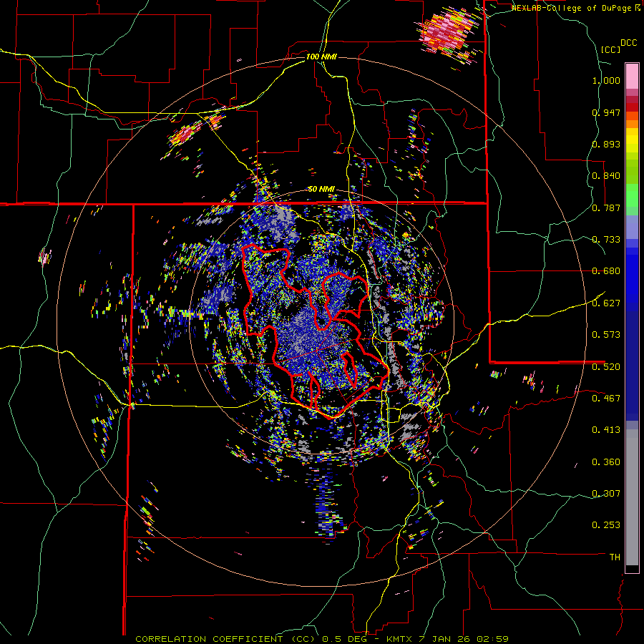The width and height of the screenshot is (644, 644).
Task: Click the 0.360 legend value
Action: 606,462
